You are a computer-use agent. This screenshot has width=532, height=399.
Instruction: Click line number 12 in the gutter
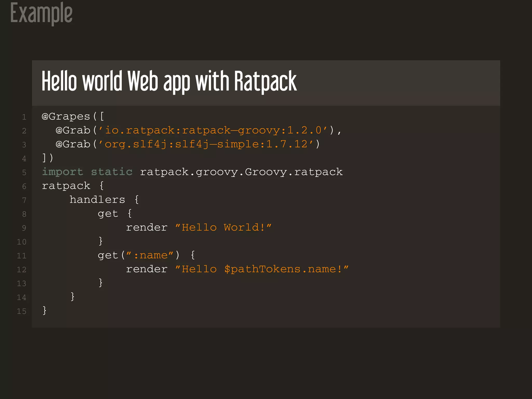(22, 270)
